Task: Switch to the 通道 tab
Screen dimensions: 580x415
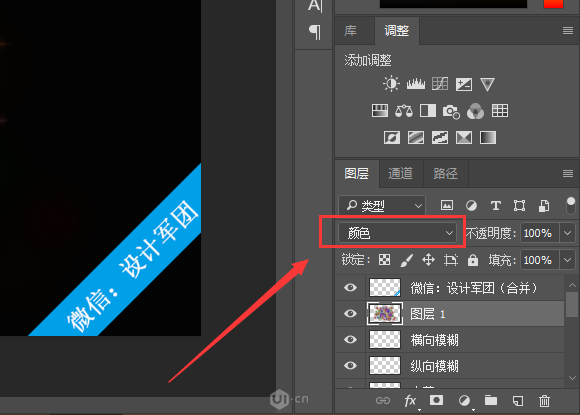Action: click(x=400, y=173)
